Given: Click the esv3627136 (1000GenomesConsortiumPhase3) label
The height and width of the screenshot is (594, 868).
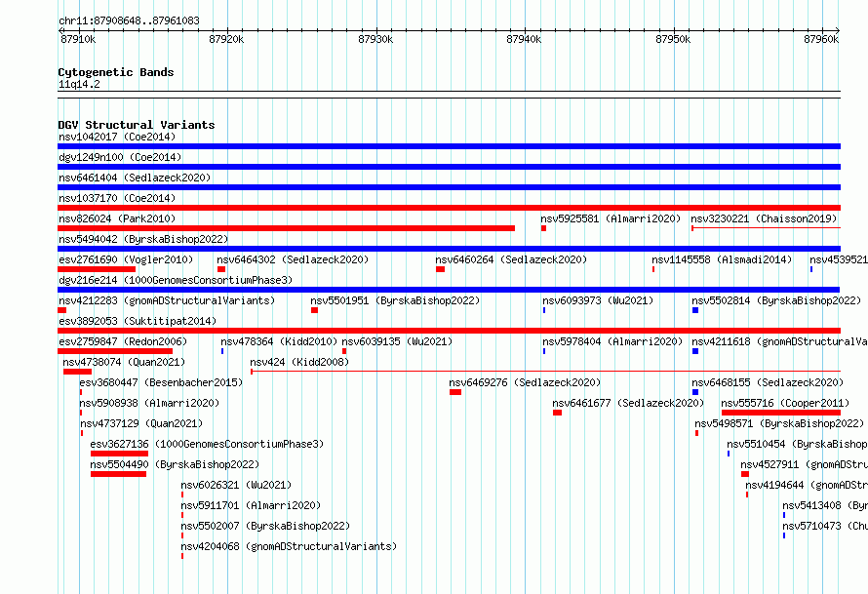Looking at the screenshot, I should coord(207,444).
